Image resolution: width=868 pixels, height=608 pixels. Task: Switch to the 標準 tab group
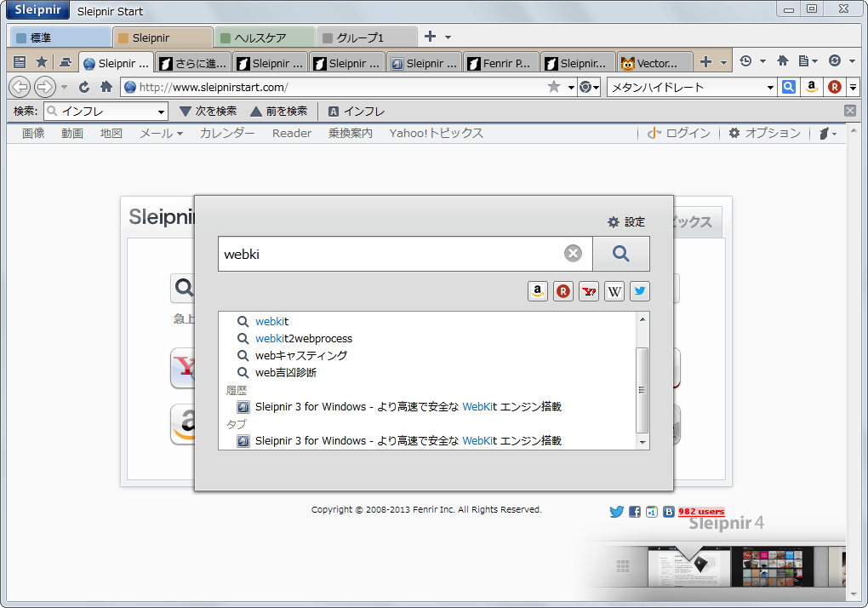click(60, 37)
